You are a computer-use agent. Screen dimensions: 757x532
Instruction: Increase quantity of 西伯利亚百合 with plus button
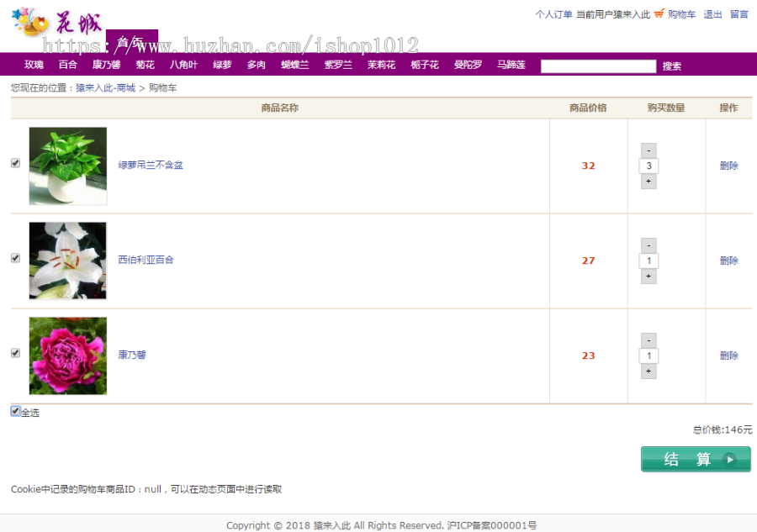[648, 277]
